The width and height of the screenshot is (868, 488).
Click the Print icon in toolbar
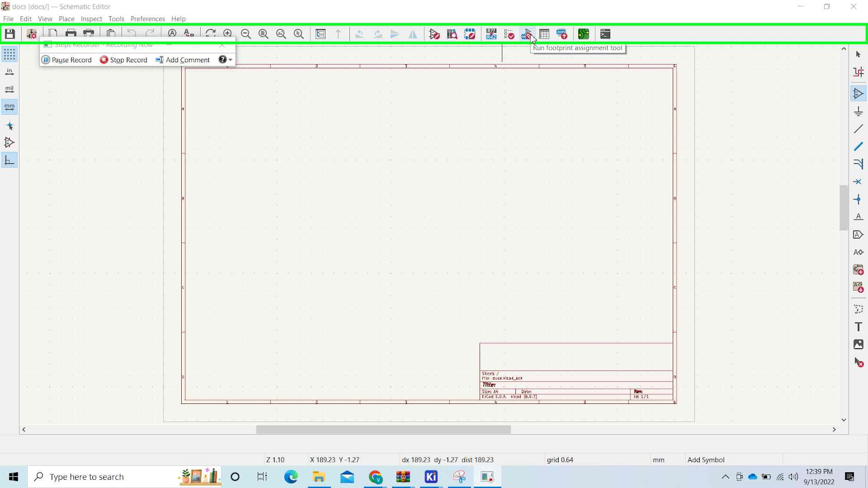click(x=71, y=34)
